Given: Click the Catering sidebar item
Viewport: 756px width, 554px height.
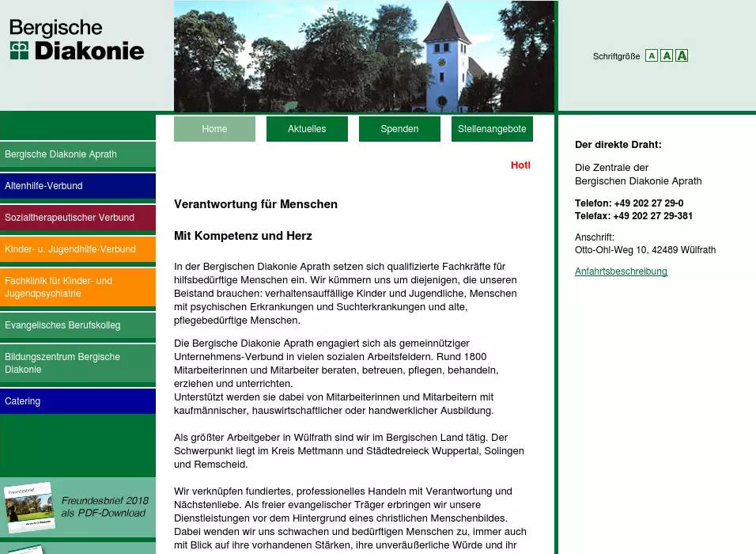Looking at the screenshot, I should 77,401.
